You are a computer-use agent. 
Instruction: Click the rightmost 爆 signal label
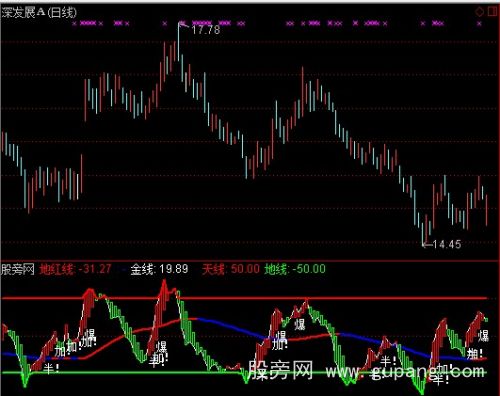coord(483,336)
